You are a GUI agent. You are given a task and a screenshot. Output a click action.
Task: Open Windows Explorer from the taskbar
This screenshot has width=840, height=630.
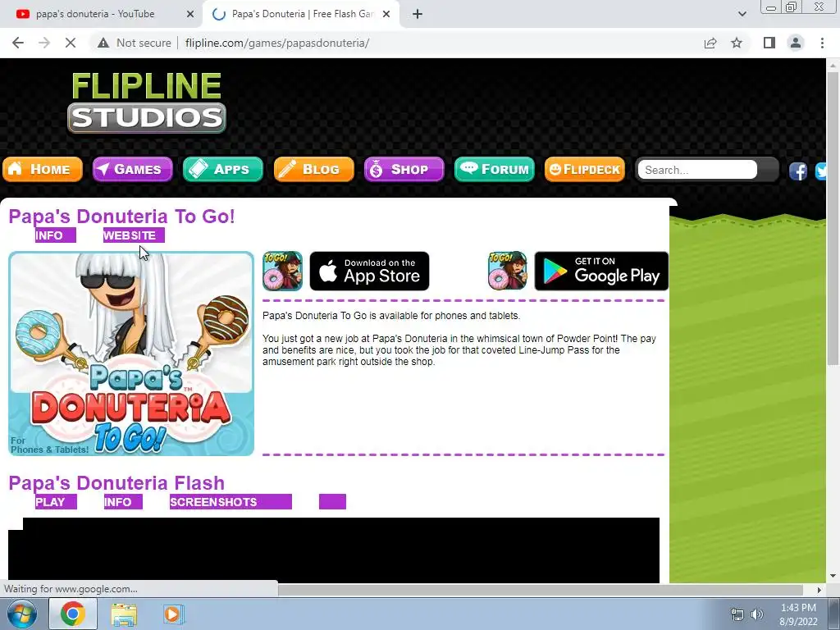point(124,614)
